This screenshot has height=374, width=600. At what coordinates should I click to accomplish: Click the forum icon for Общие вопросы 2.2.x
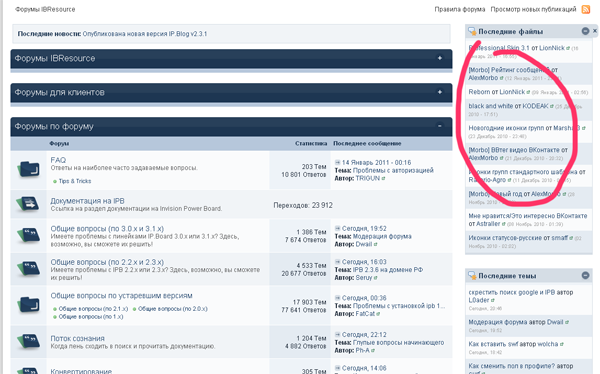click(x=28, y=268)
